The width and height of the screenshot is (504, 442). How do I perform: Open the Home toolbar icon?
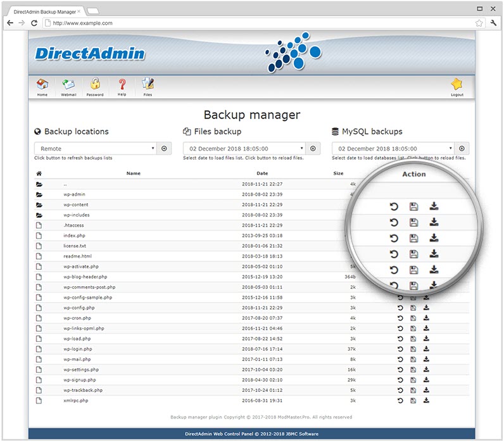pos(42,85)
